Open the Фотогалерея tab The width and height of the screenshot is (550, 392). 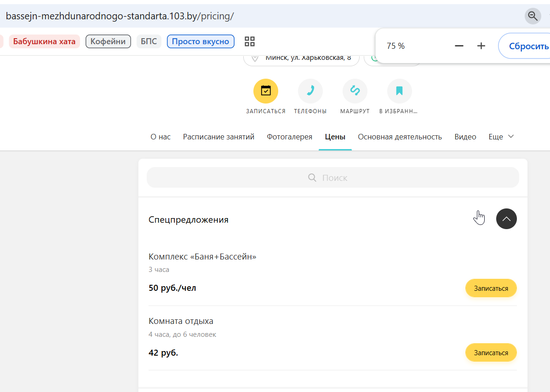coord(289,137)
